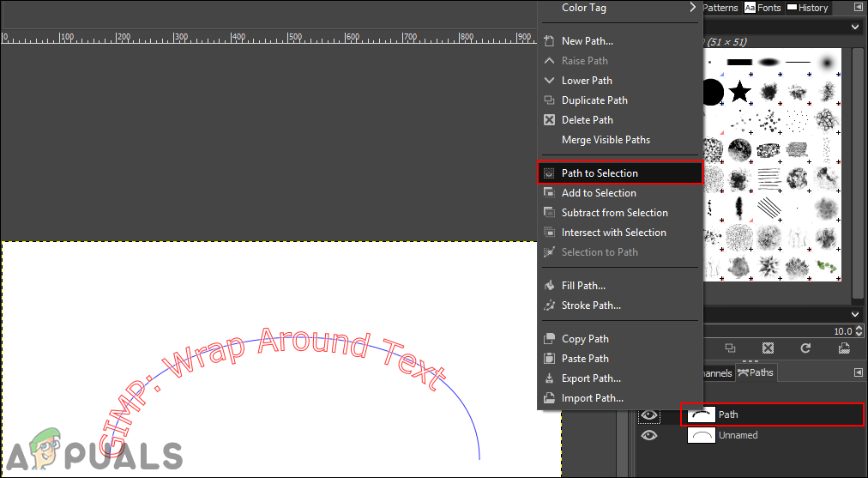Click the Delete brush icon
This screenshot has height=478, width=868.
tap(768, 348)
